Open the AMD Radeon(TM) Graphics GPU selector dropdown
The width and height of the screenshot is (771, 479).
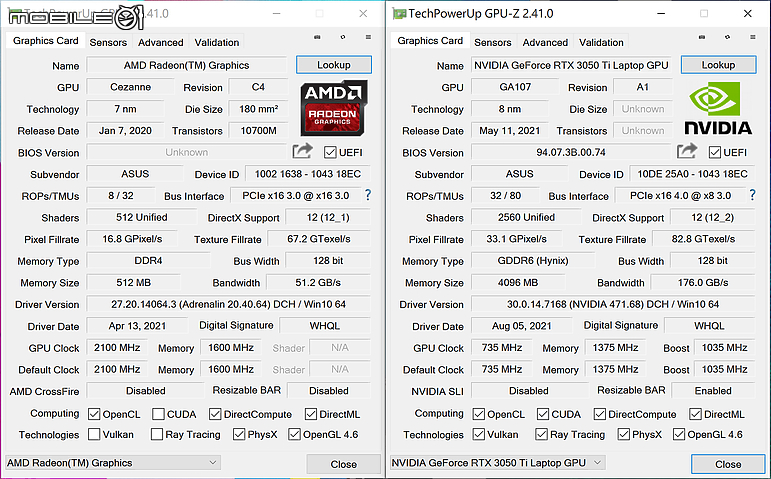[113, 463]
